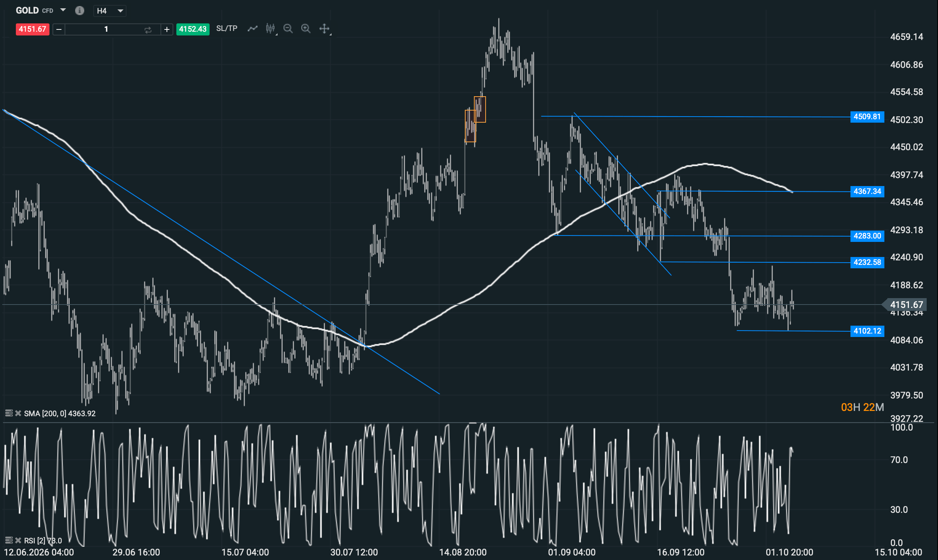Click the RSI 30.0 scale value
Screen dimensions: 938x560
coord(899,509)
